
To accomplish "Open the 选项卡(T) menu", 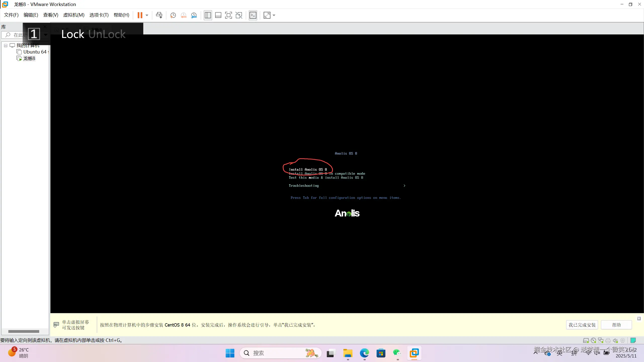I will click(99, 15).
